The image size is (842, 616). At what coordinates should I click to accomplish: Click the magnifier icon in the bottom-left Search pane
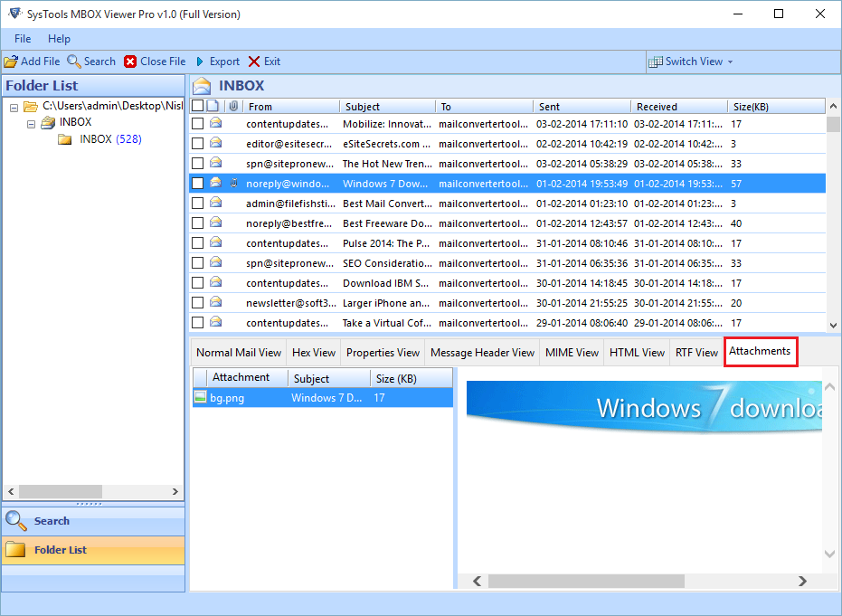(x=15, y=520)
